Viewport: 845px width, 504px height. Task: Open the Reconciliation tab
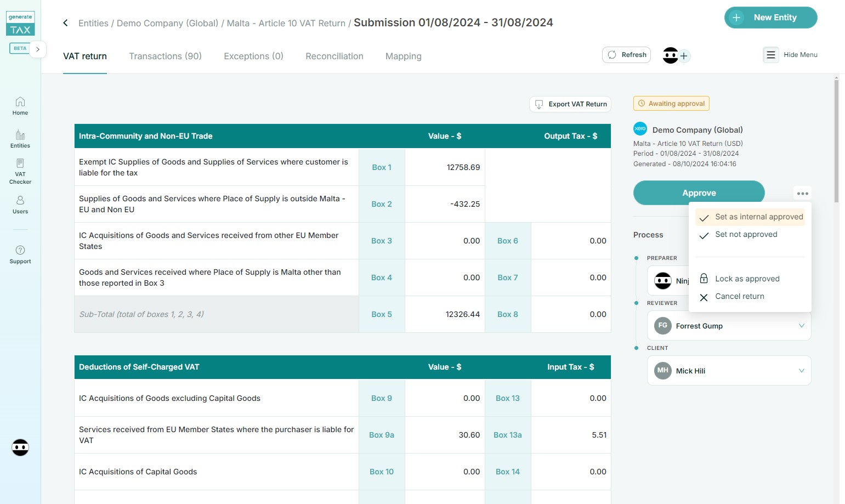click(x=334, y=56)
